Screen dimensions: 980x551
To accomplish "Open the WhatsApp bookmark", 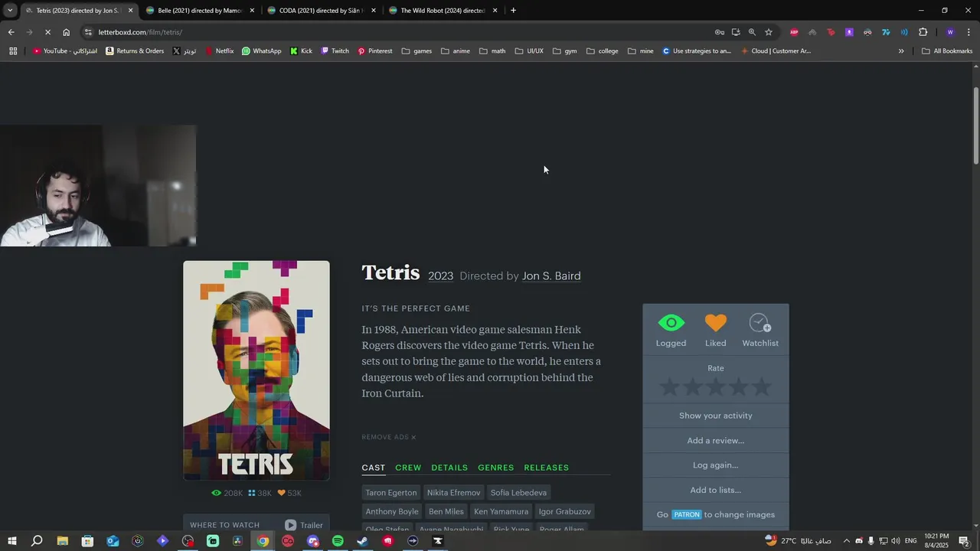I will pos(261,51).
